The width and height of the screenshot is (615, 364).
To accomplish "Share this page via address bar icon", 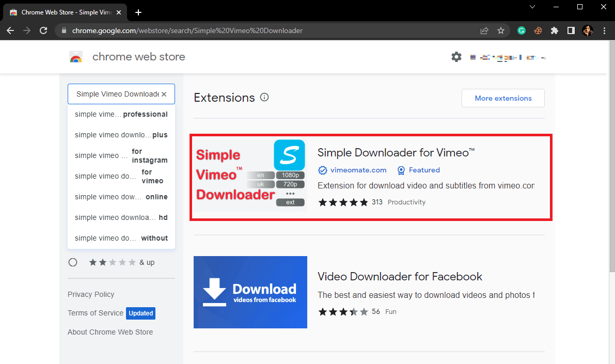I will [x=484, y=30].
